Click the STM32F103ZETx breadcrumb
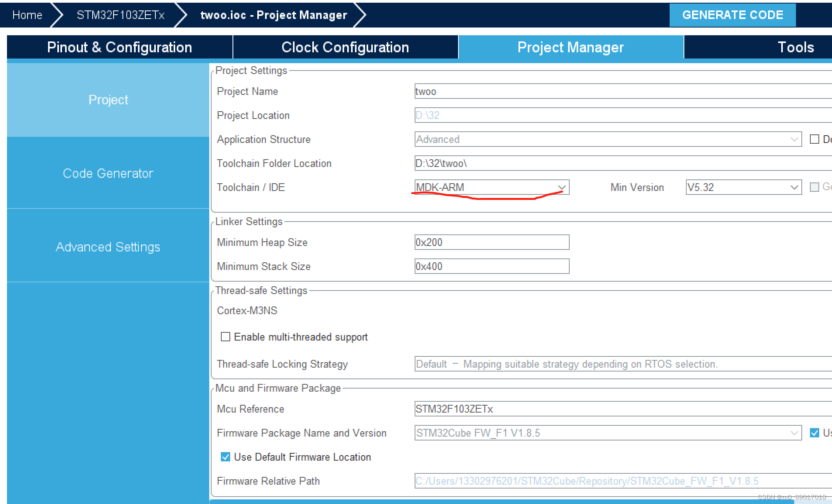Viewport: 832px width, 504px height. 121,15
